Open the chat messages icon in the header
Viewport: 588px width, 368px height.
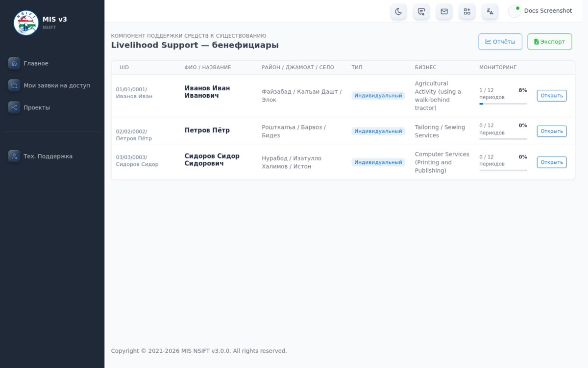coord(421,11)
